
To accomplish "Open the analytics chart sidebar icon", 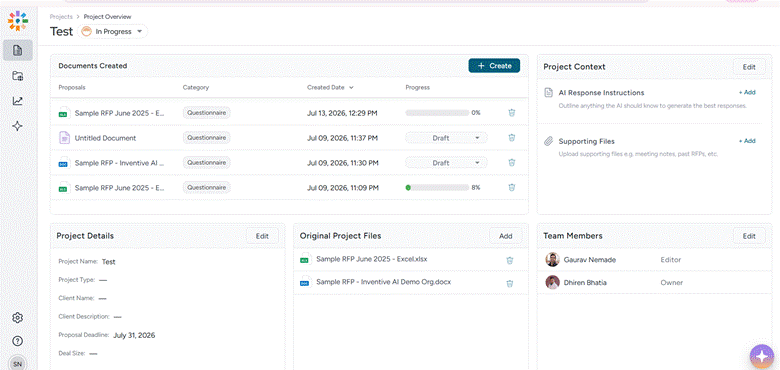I will (18, 101).
